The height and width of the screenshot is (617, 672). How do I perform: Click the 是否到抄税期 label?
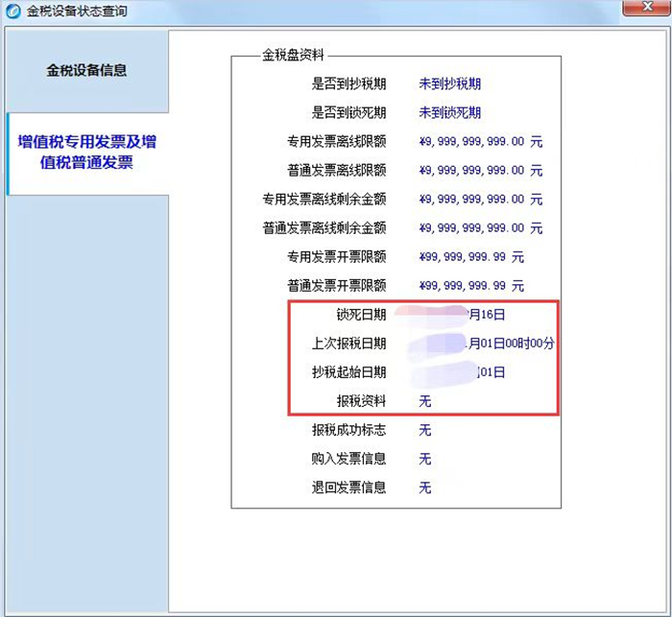pos(348,84)
